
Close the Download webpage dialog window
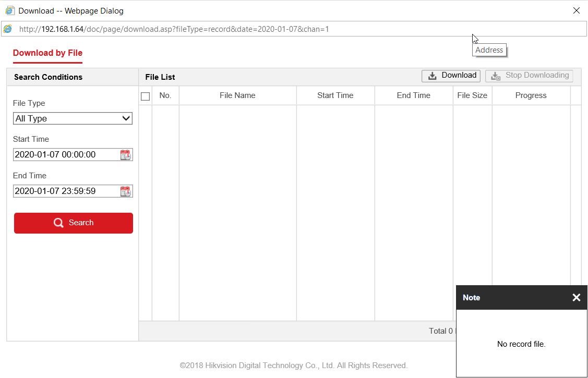[x=576, y=10]
